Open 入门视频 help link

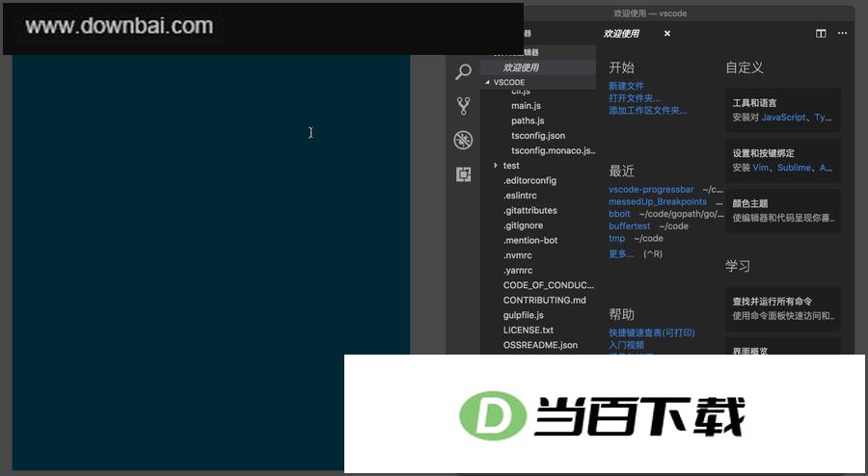[626, 344]
